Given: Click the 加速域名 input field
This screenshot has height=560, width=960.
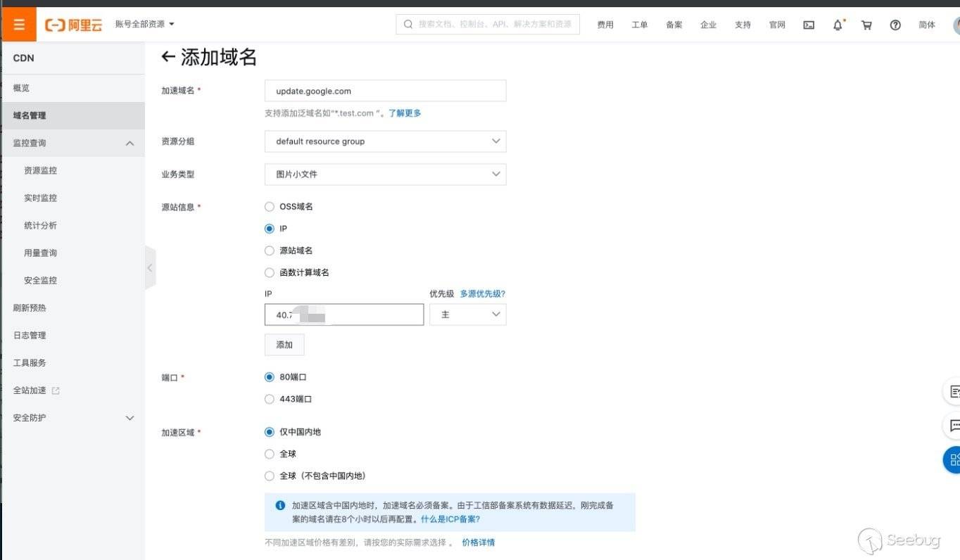Looking at the screenshot, I should click(x=385, y=91).
